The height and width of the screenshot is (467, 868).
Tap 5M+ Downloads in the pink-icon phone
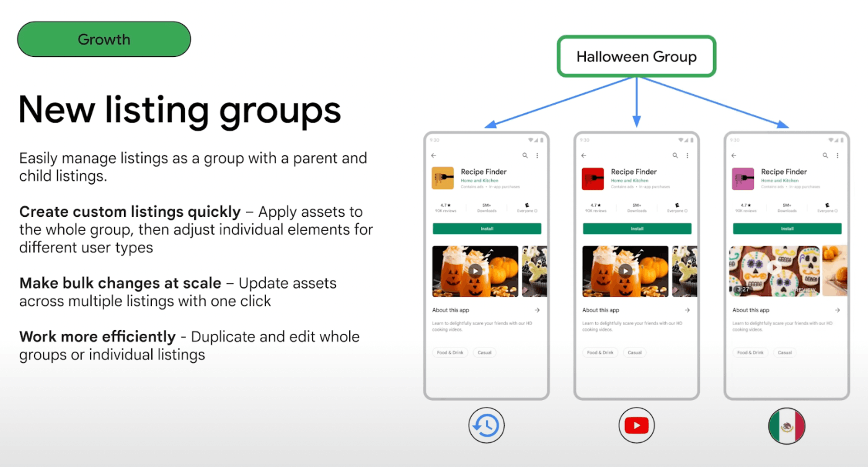point(787,207)
